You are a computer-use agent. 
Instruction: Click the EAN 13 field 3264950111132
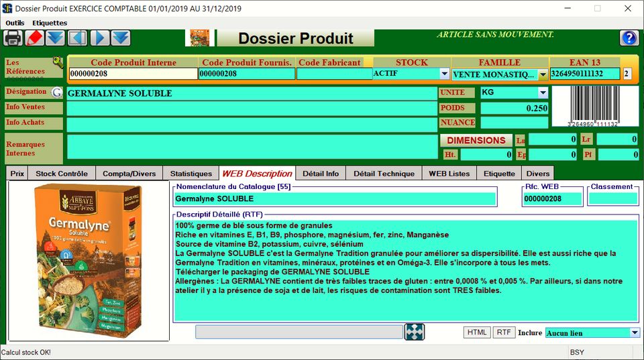[585, 74]
